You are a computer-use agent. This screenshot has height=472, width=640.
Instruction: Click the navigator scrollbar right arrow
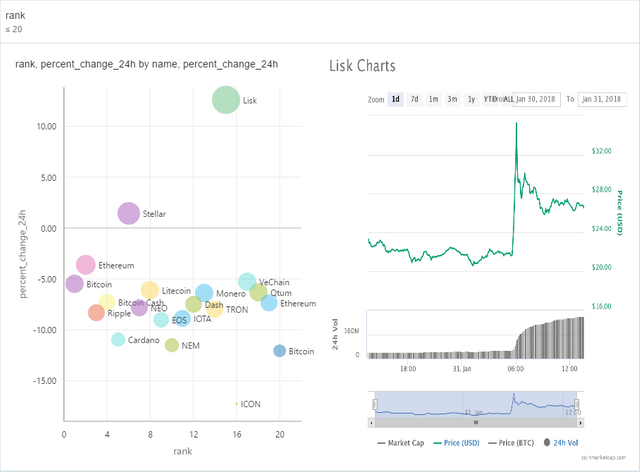click(580, 423)
